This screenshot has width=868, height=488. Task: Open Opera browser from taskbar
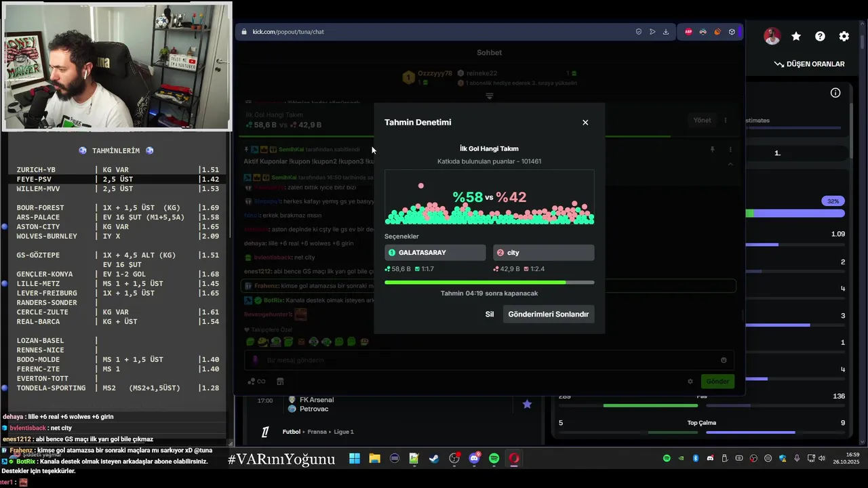pos(514,459)
